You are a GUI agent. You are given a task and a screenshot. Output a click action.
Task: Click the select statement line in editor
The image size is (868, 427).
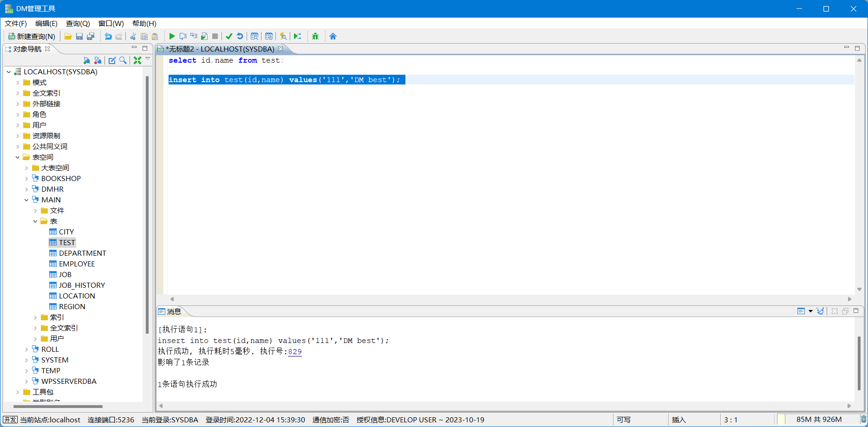tap(226, 60)
